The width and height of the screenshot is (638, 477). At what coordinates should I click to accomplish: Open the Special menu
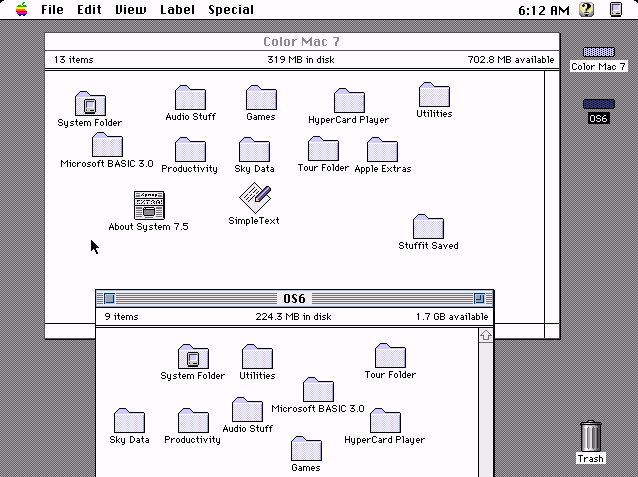[x=231, y=9]
